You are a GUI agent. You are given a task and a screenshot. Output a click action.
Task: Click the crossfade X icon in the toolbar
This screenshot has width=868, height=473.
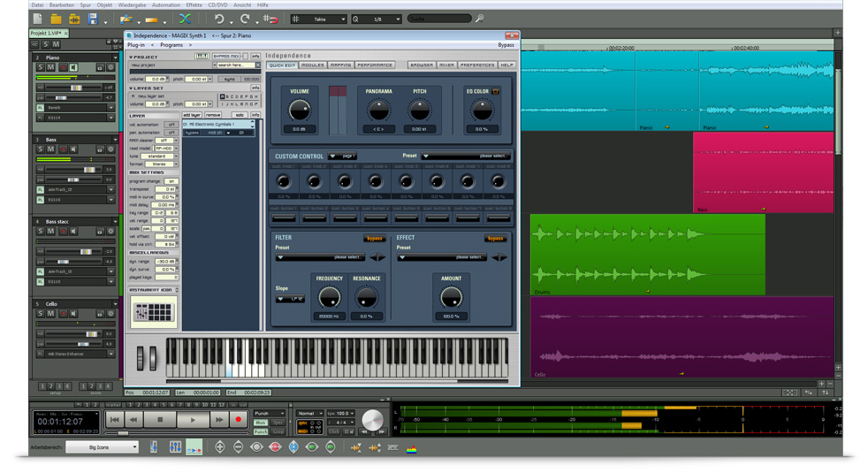(x=185, y=19)
